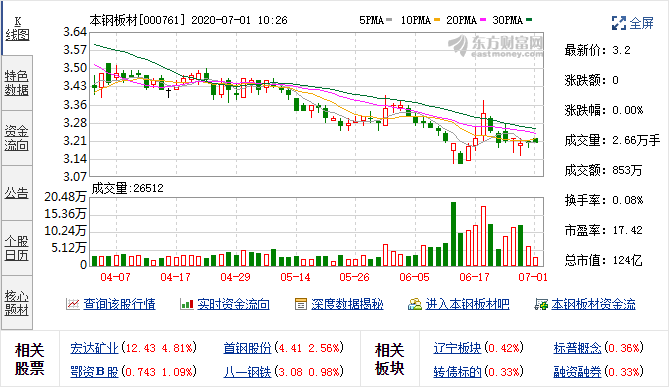Select the K线图 tab

17,29
